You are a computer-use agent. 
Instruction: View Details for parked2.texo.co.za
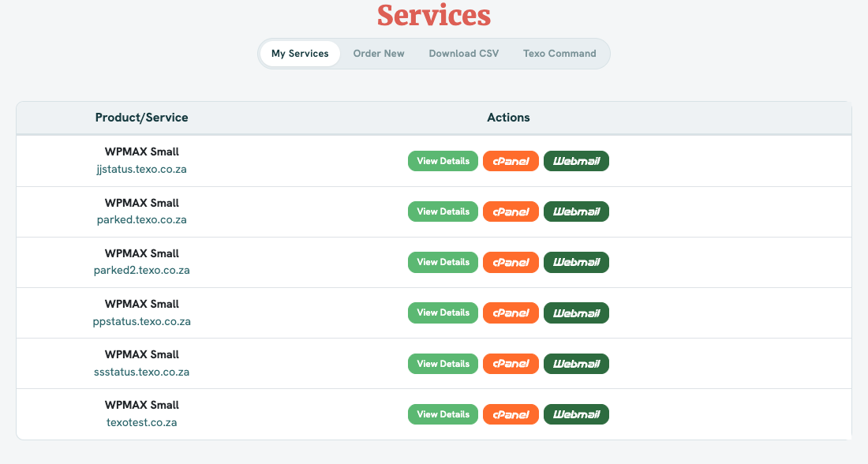443,263
